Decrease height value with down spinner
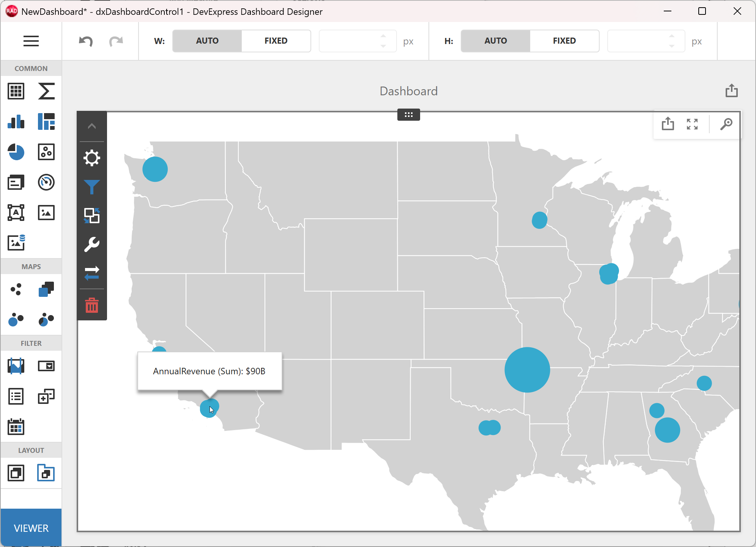The width and height of the screenshot is (756, 547). 672,46
